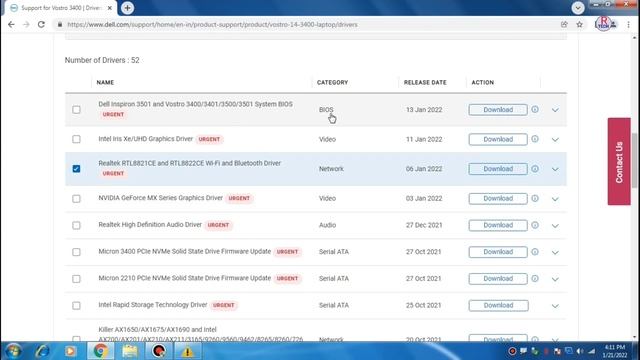Screen dimensions: 640x360
Task: Open a new browser tab
Action: click(127, 8)
